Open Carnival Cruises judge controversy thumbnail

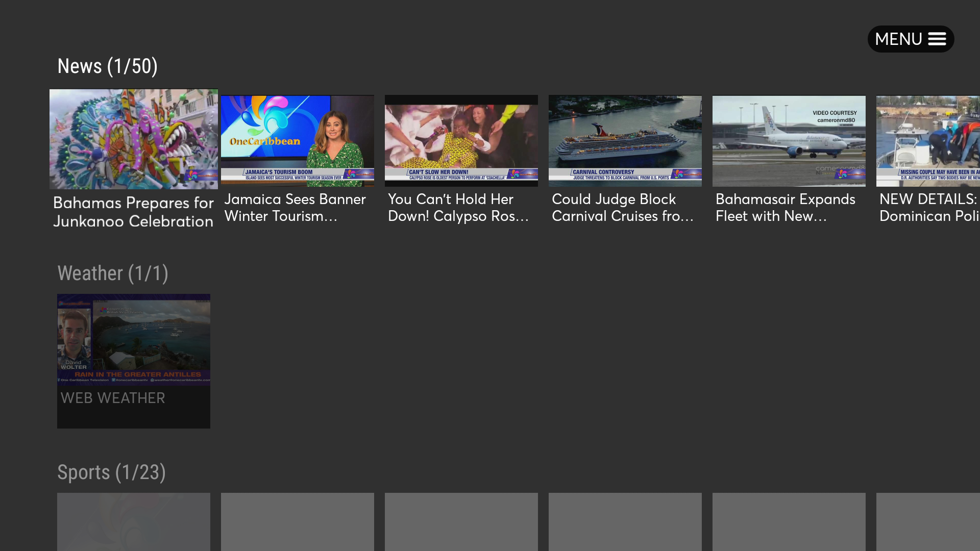(x=625, y=140)
